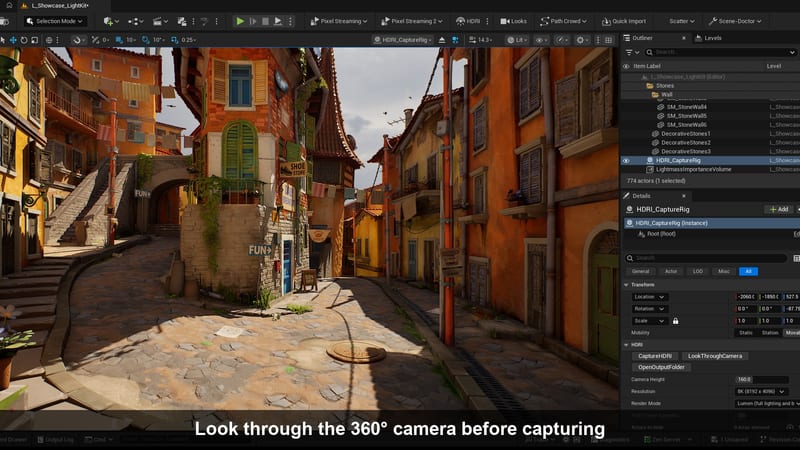Open camera speed 14.3 setting
The image size is (800, 450).
click(x=481, y=39)
